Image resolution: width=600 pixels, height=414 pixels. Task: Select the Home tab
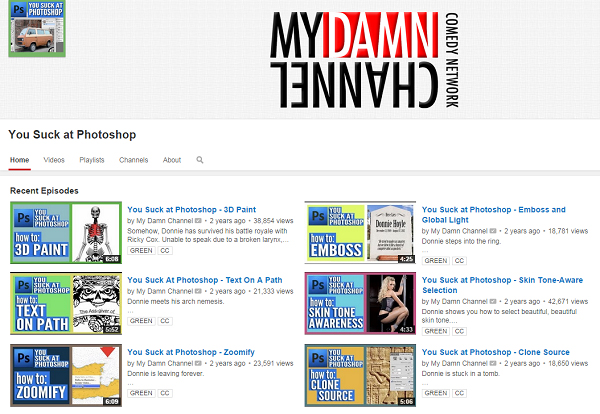[x=20, y=160]
